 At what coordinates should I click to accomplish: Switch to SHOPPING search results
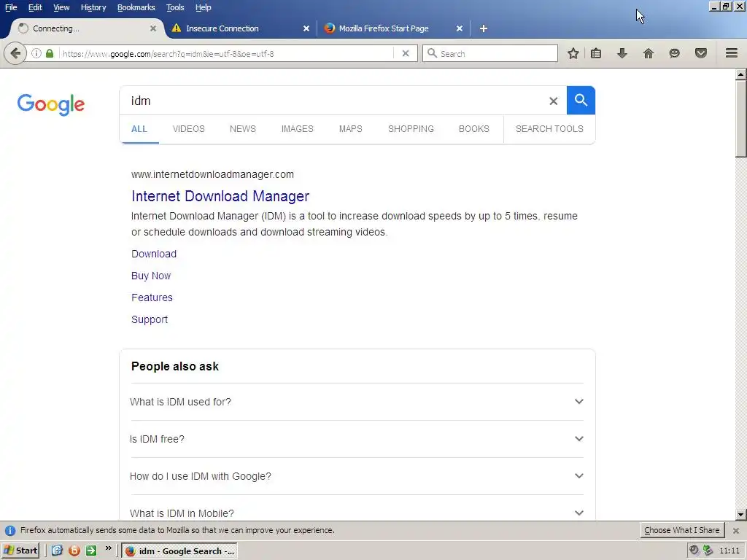[411, 129]
